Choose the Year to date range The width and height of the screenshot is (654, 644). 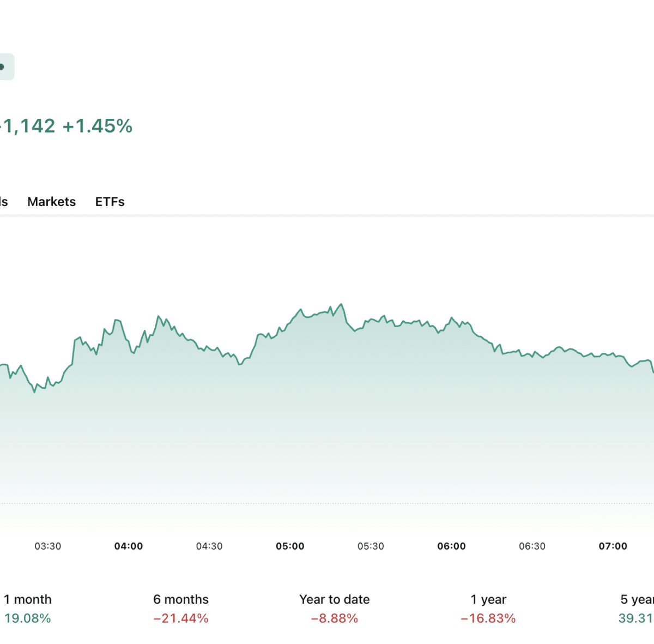(x=335, y=609)
